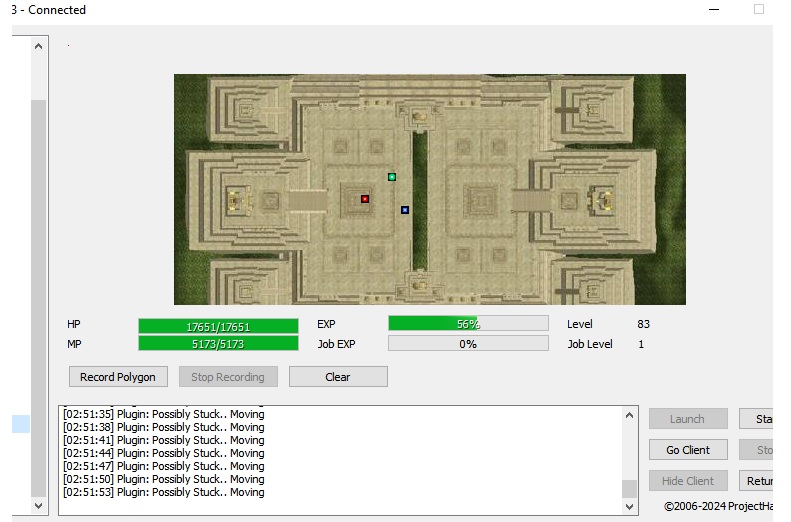Click the EXP progress bar at 56%
Screen dimensions: 791x522
click(x=468, y=324)
